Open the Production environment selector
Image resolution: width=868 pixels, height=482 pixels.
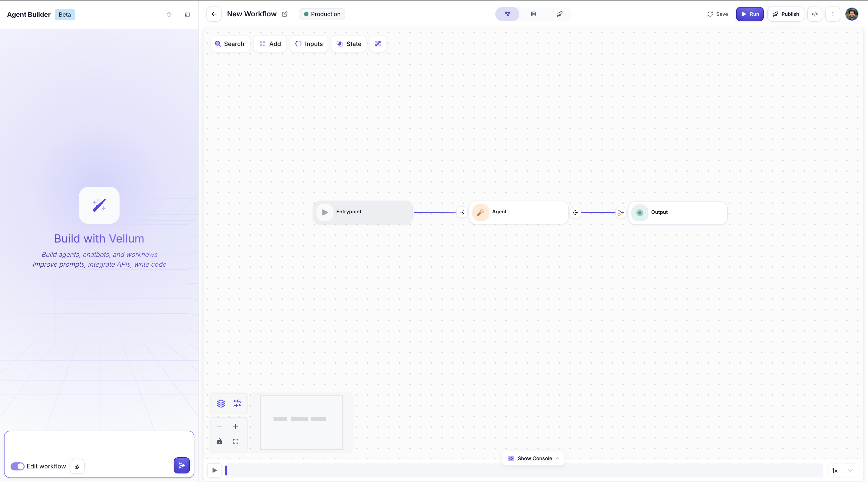[x=321, y=14]
